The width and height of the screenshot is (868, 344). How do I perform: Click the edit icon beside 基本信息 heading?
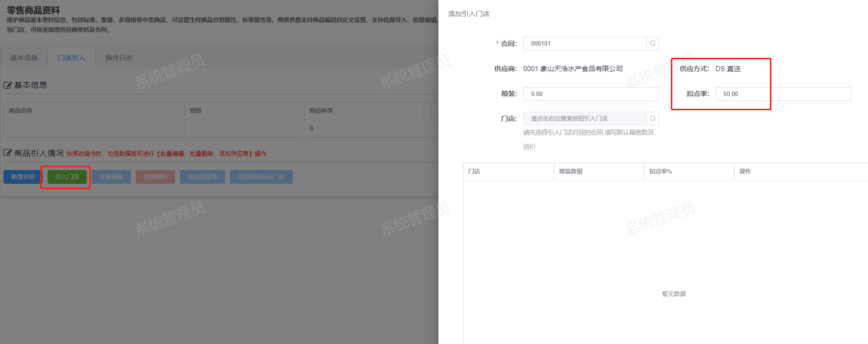[8, 85]
